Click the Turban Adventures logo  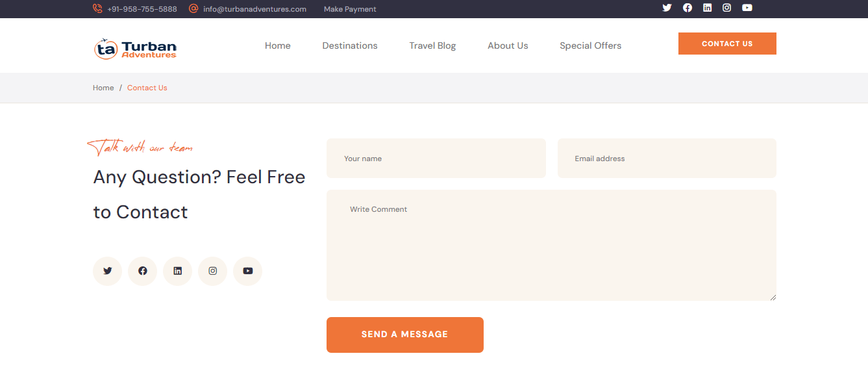coord(135,48)
